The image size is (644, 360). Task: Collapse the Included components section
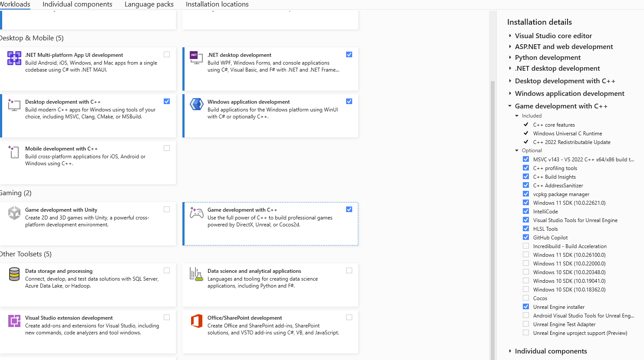click(x=517, y=116)
